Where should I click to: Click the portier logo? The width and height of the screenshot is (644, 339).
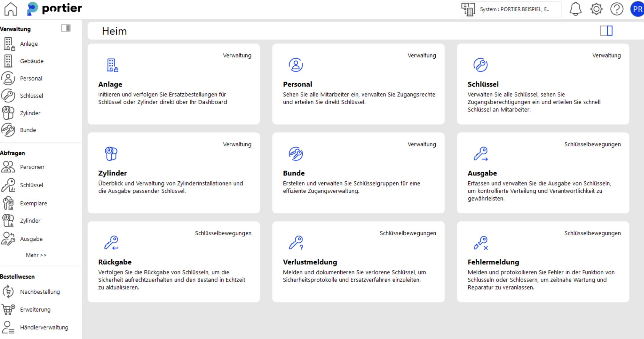click(x=55, y=9)
